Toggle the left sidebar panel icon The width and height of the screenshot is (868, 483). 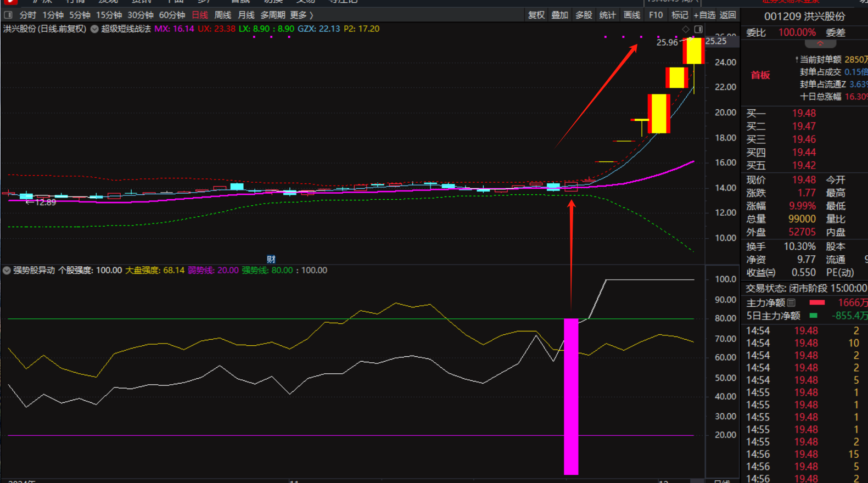point(8,15)
